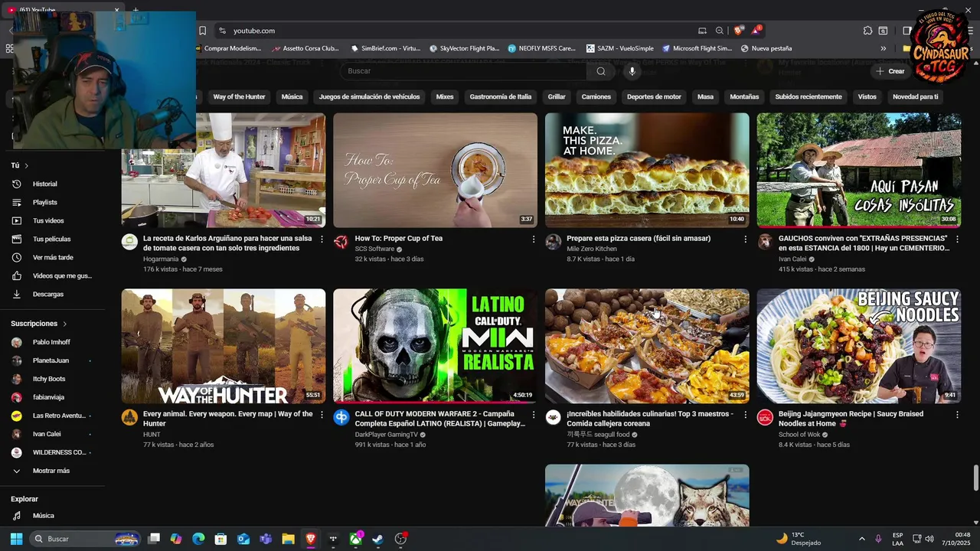Screen dimensions: 980x551
Task: Select Camiones filter chip
Action: (596, 97)
